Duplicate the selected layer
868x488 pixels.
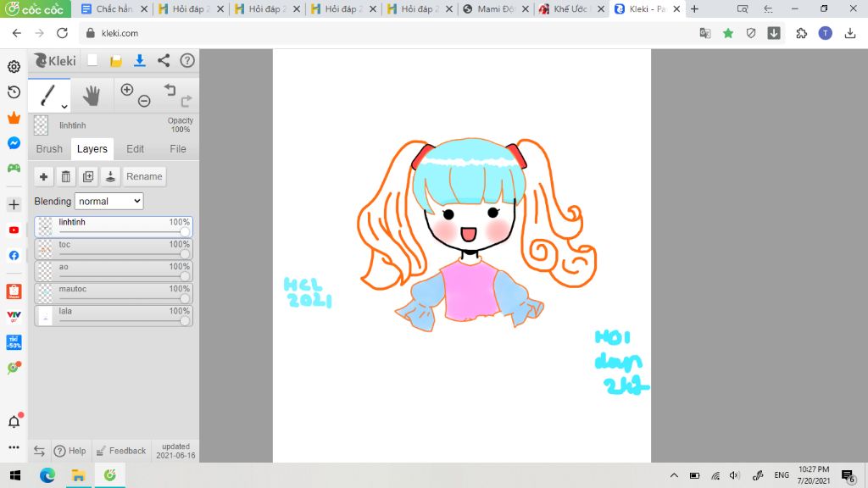click(x=88, y=176)
